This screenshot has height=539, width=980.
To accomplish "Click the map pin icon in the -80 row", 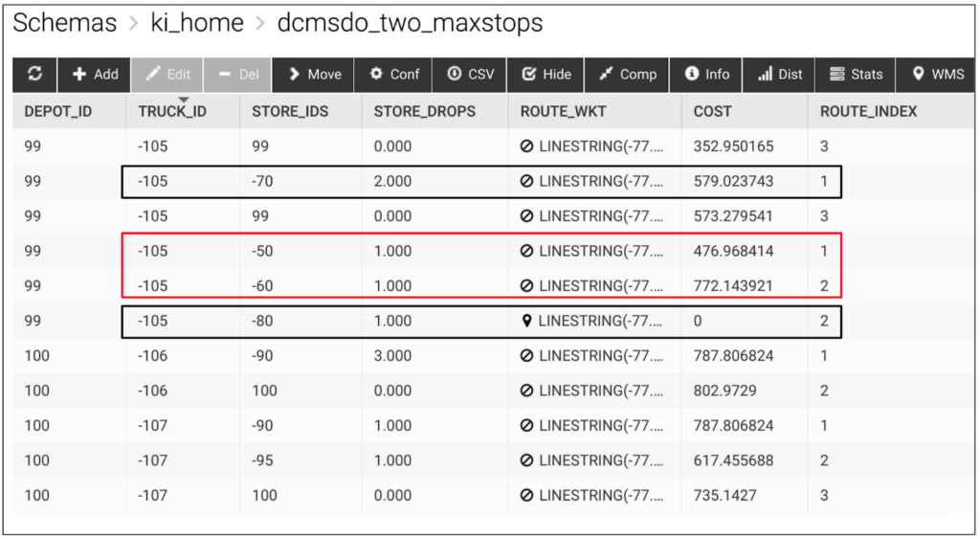I will (x=526, y=321).
